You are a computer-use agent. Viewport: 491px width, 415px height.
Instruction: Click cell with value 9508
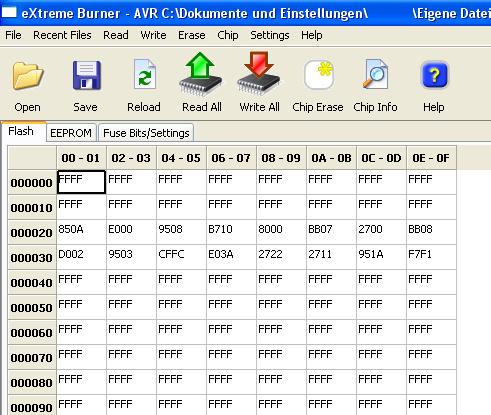181,232
